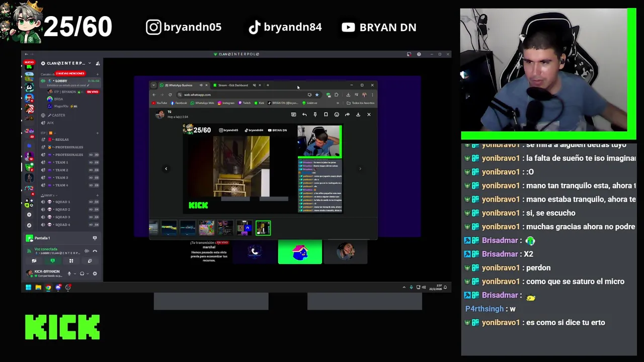This screenshot has width=644, height=362.
Task: Reply to image in WhatsApp viewer
Action: point(304,115)
